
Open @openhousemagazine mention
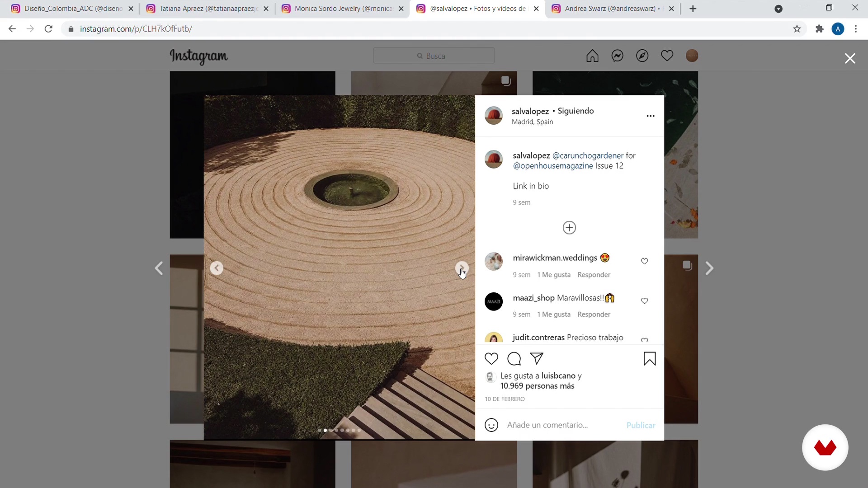553,166
